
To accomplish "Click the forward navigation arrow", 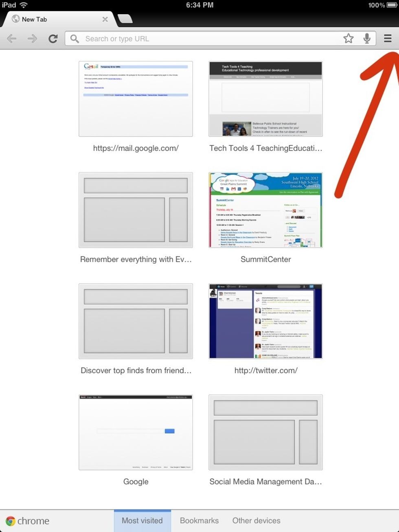I will (32, 38).
